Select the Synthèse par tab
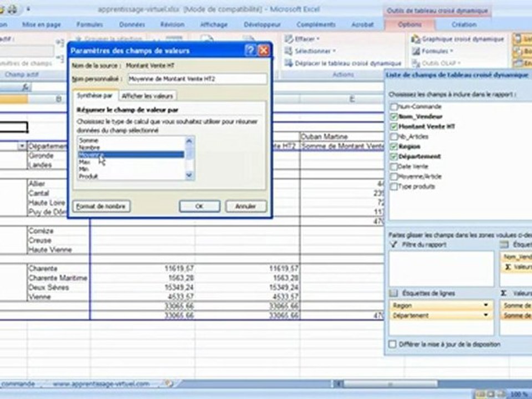Image resolution: width=532 pixels, height=399 pixels. 95,95
